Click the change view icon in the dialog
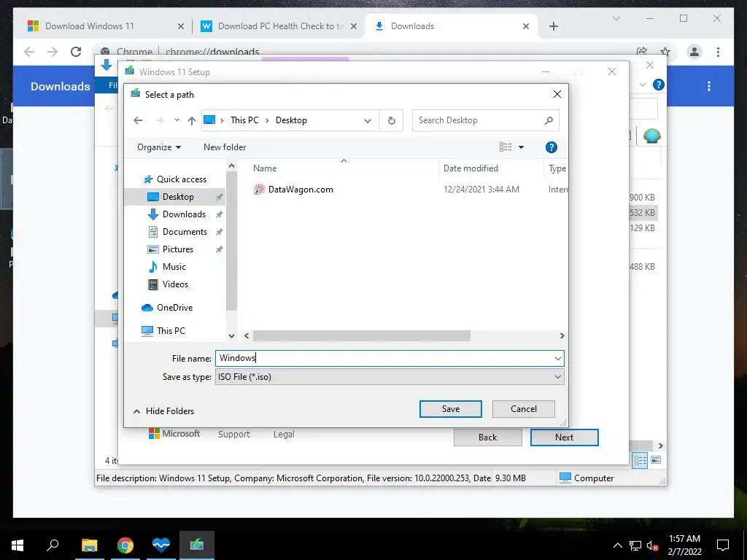The height and width of the screenshot is (560, 747). pyautogui.click(x=506, y=147)
